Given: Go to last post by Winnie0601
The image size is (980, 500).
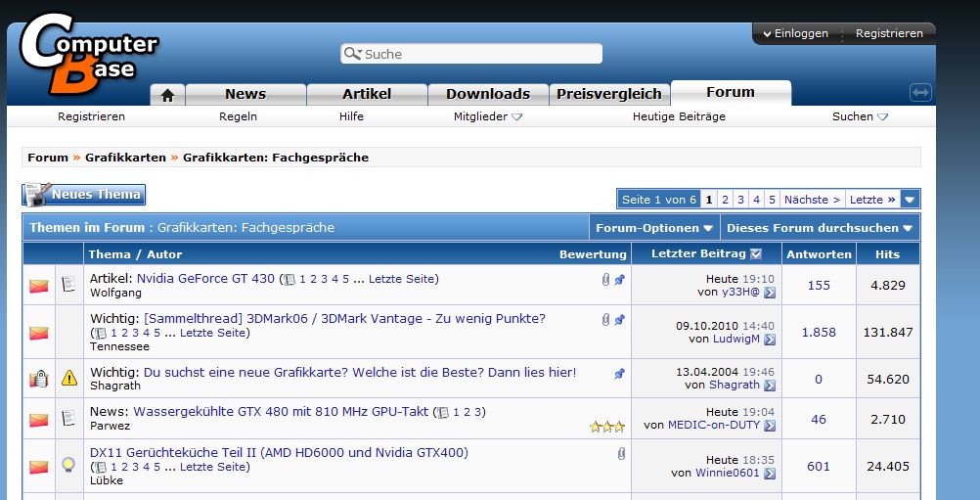Looking at the screenshot, I should [770, 474].
